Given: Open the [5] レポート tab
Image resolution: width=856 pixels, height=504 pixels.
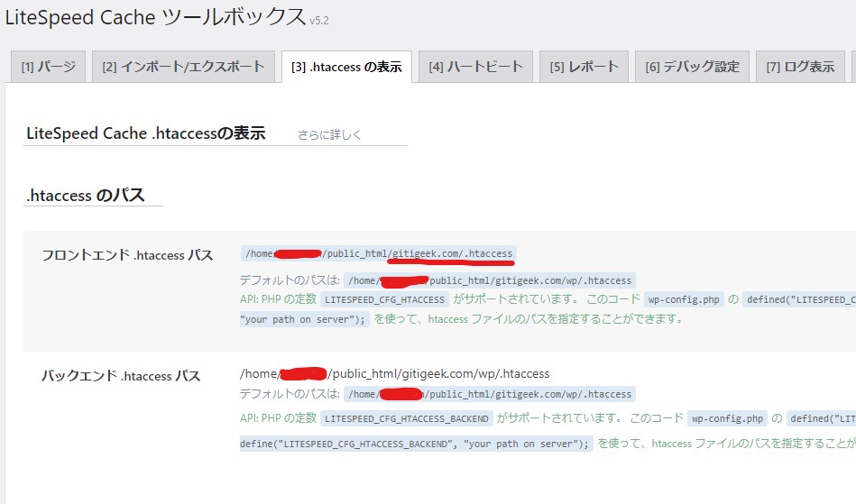Looking at the screenshot, I should [x=584, y=67].
